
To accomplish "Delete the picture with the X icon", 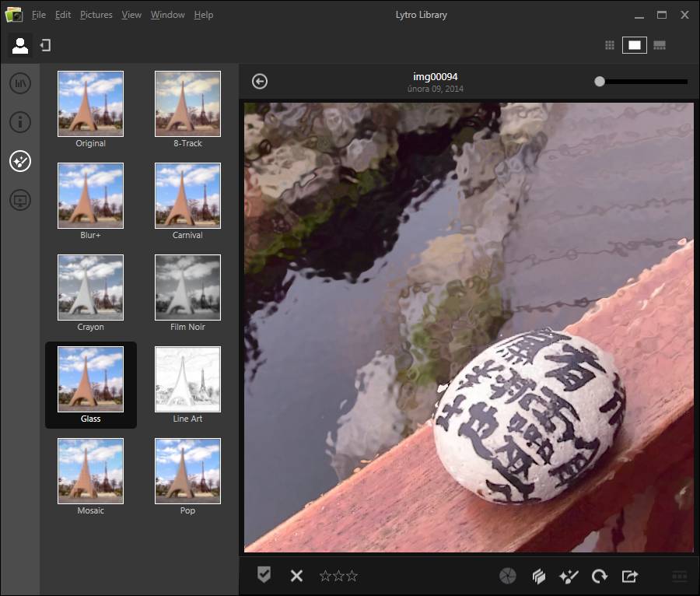I will point(296,576).
